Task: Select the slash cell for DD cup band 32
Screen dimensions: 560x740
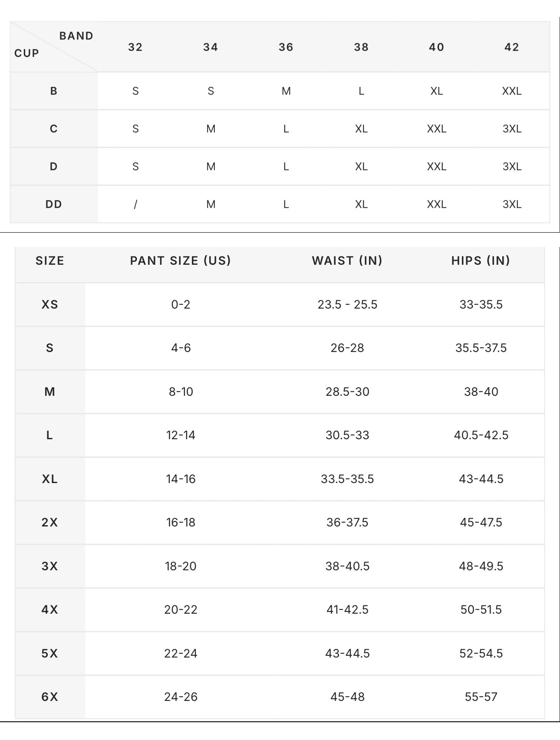Action: pos(135,204)
